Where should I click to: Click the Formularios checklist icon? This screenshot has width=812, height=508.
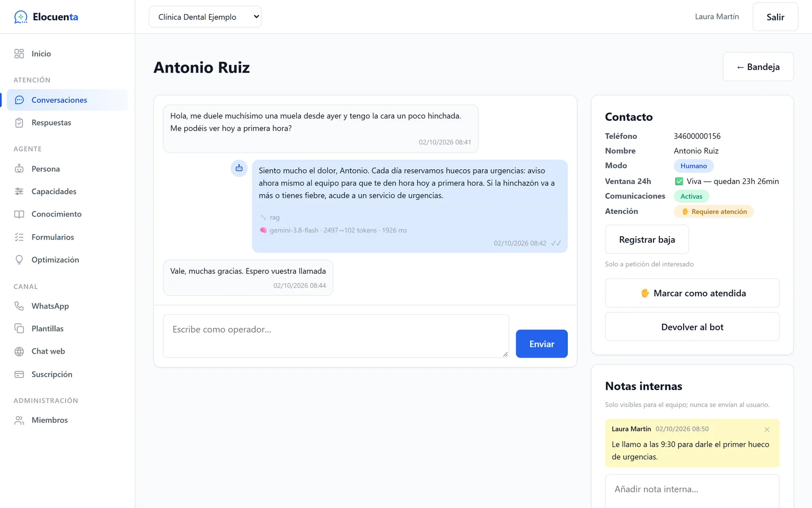click(x=19, y=237)
